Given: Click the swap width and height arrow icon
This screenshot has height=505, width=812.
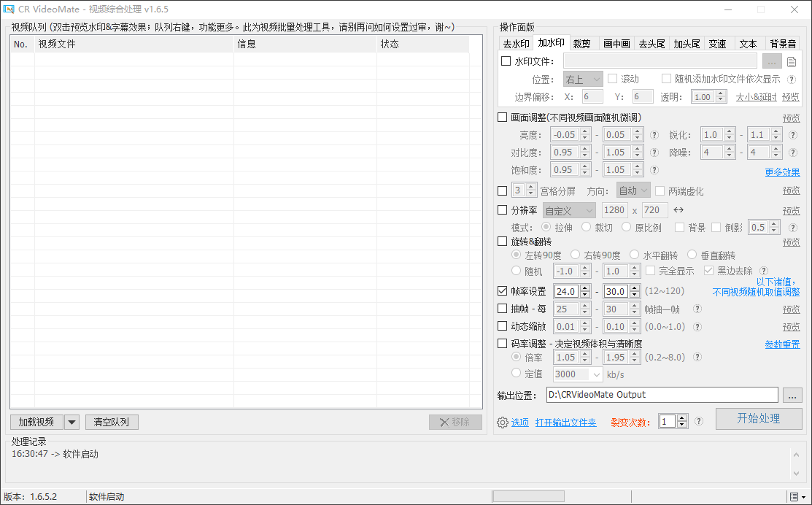Looking at the screenshot, I should tap(678, 210).
